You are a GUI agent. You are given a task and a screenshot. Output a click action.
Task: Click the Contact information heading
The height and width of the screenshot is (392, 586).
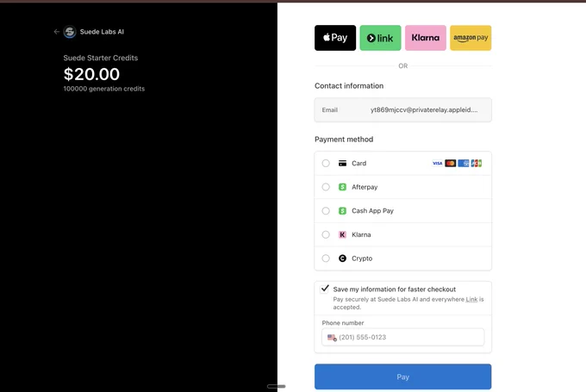click(x=349, y=86)
